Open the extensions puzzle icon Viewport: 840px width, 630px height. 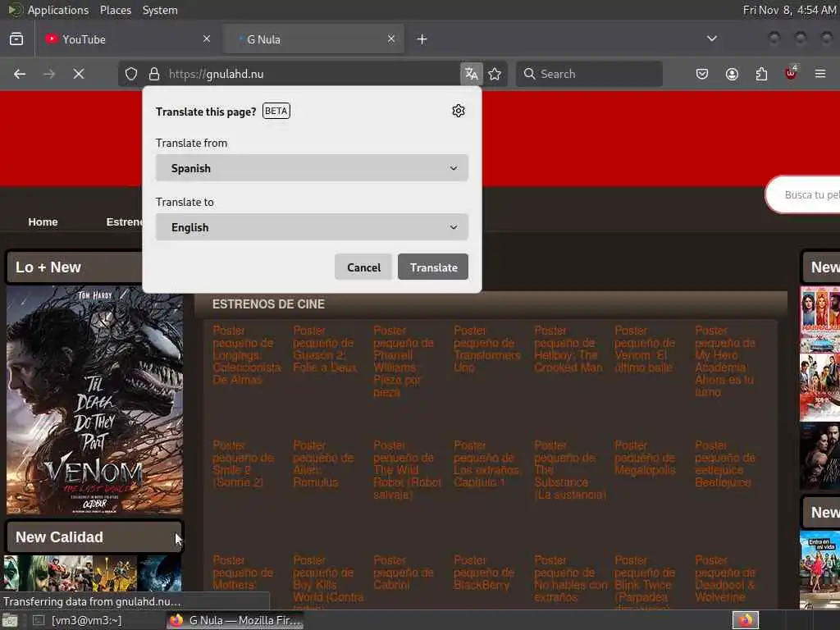coord(761,74)
